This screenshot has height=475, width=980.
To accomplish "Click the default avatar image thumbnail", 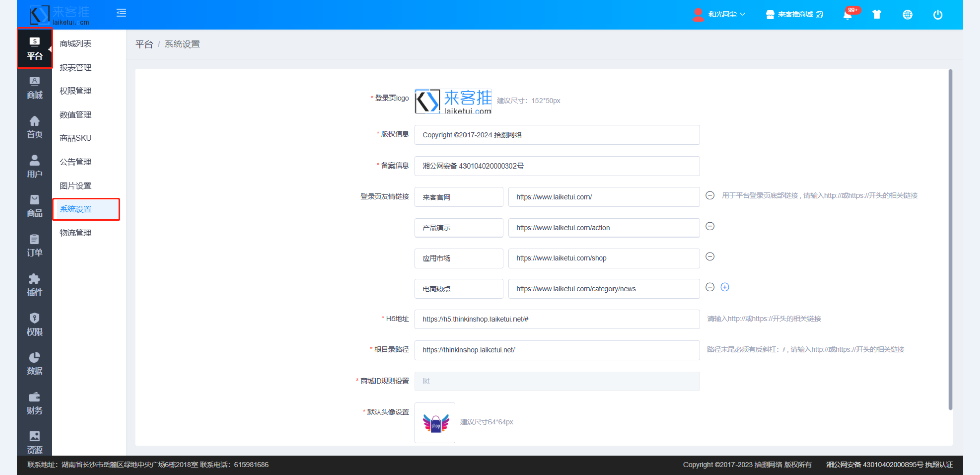I will (435, 423).
